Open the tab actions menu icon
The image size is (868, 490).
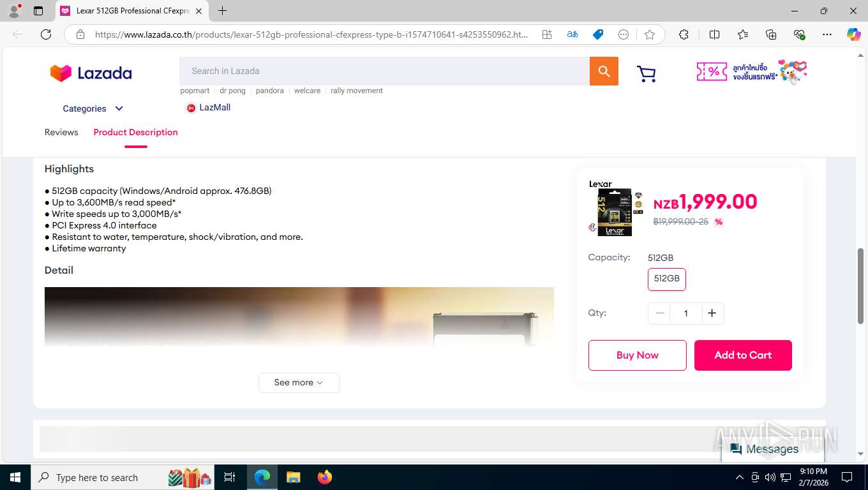point(38,11)
